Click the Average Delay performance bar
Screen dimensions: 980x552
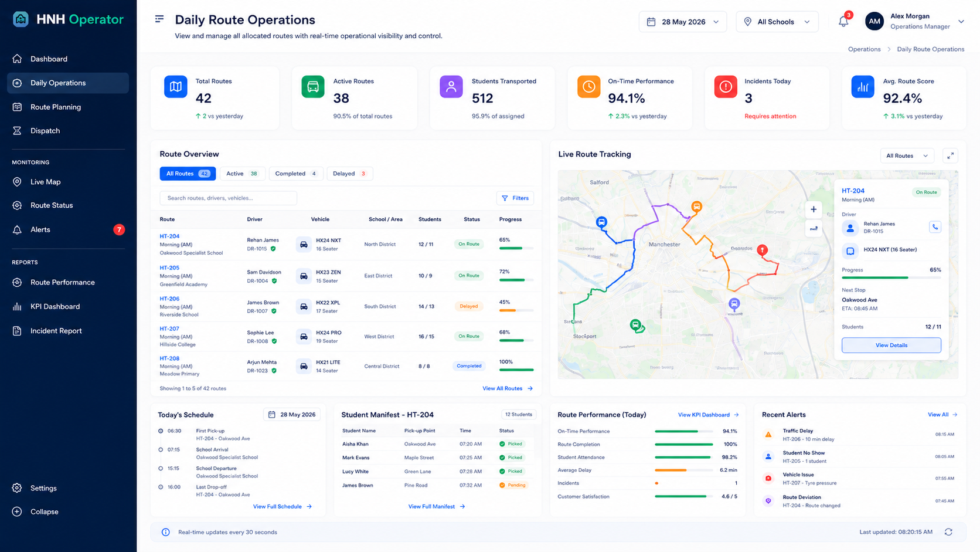683,470
